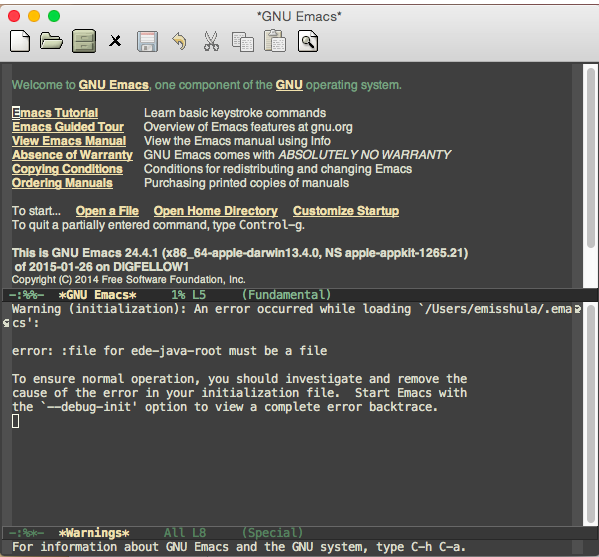This screenshot has height=557, width=599.
Task: Click 'All L8' in the Warnings mode line
Action: click(185, 533)
